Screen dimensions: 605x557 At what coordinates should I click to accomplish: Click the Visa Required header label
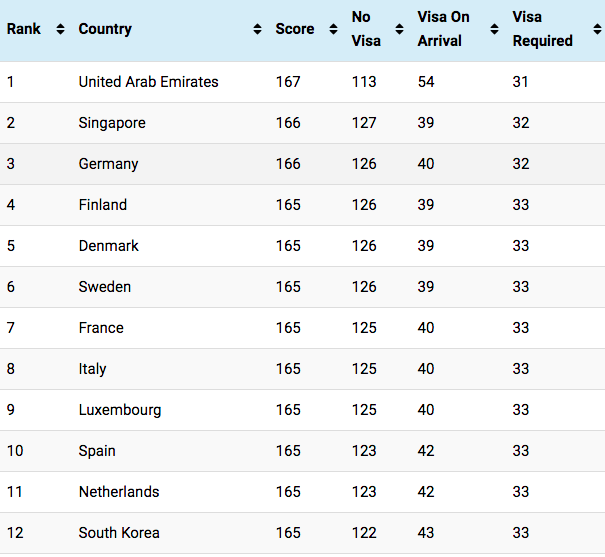click(542, 29)
